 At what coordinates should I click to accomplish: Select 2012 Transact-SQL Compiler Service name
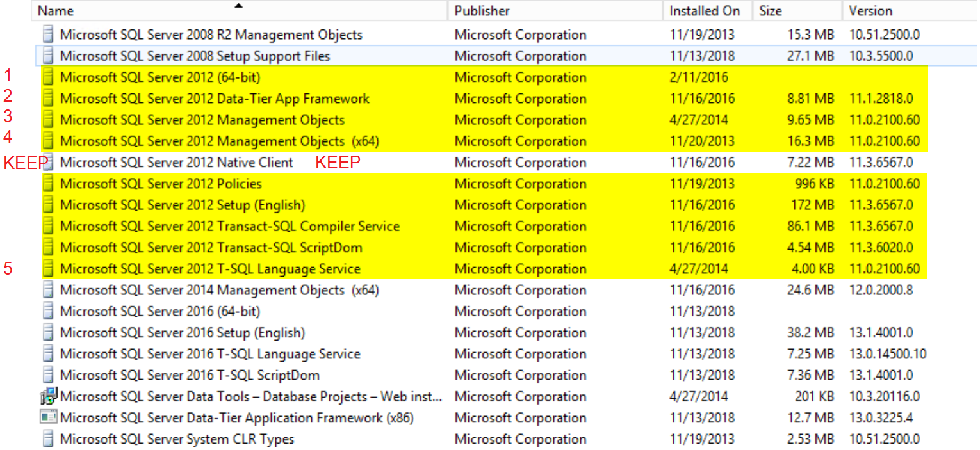coord(230,226)
